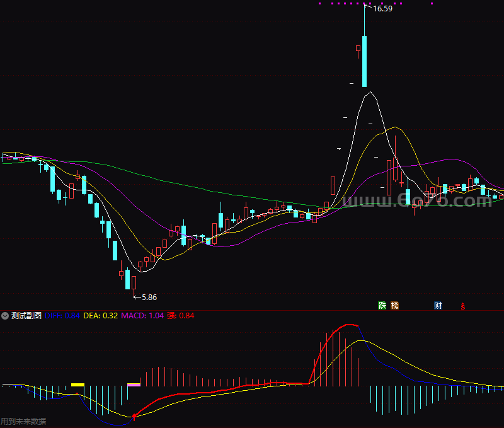Click the orange 榜 info marker icon
This screenshot has width=504, height=428.
pos(395,305)
